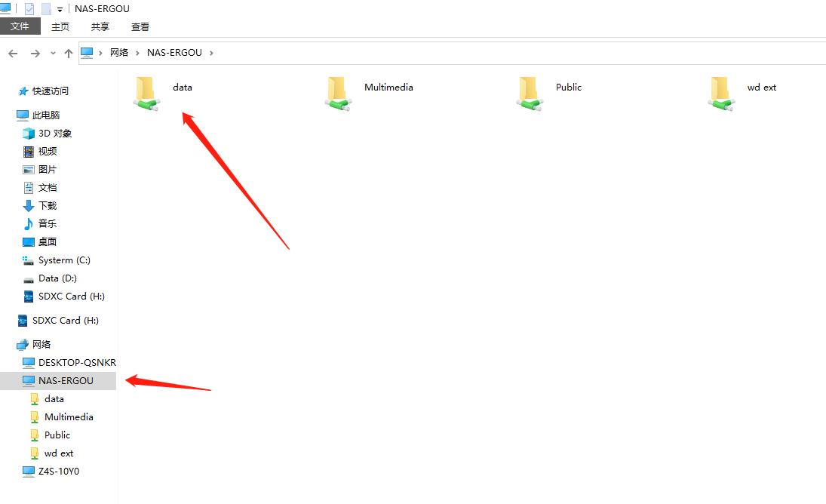Go up one level with up arrow

pos(69,53)
